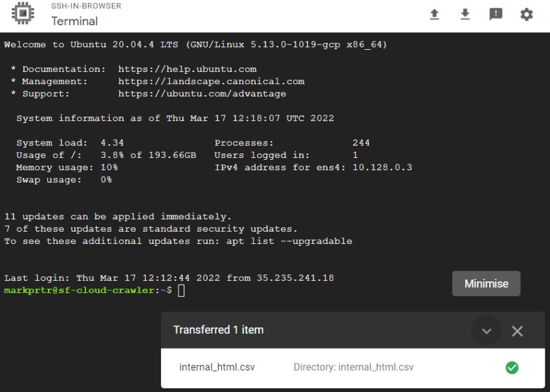Close the Transferred 1 item panel
This screenshot has height=392, width=550.
(x=517, y=331)
